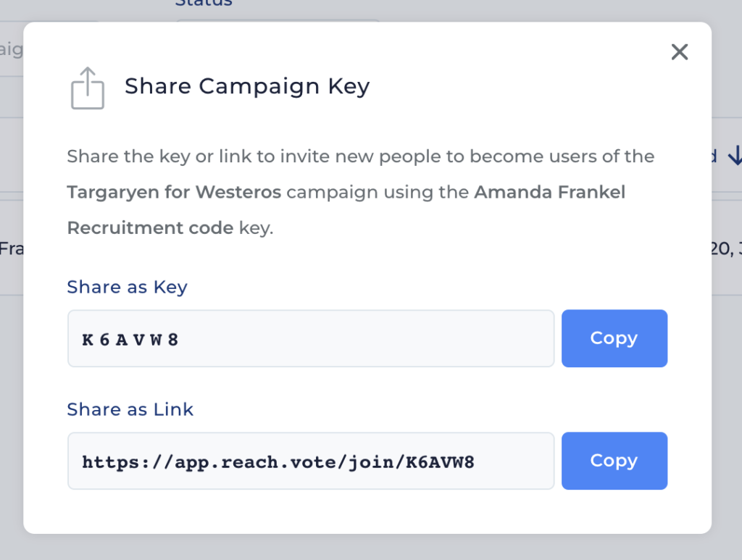Image resolution: width=742 pixels, height=560 pixels.
Task: Click the Amanda Frankel bold text
Action: [x=550, y=192]
